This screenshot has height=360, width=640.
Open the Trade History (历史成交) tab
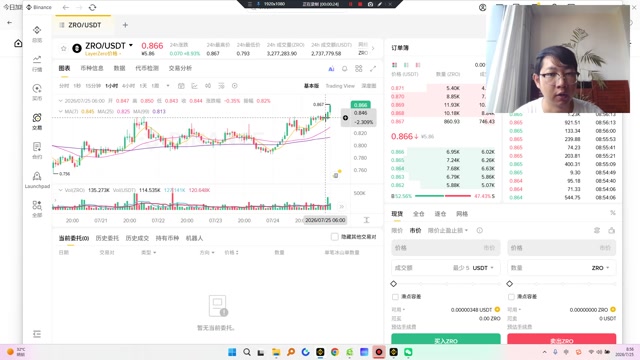137,238
